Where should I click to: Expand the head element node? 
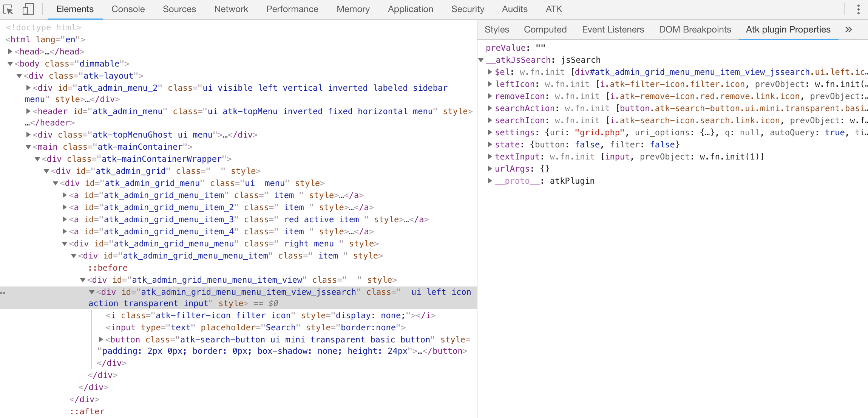pos(11,51)
